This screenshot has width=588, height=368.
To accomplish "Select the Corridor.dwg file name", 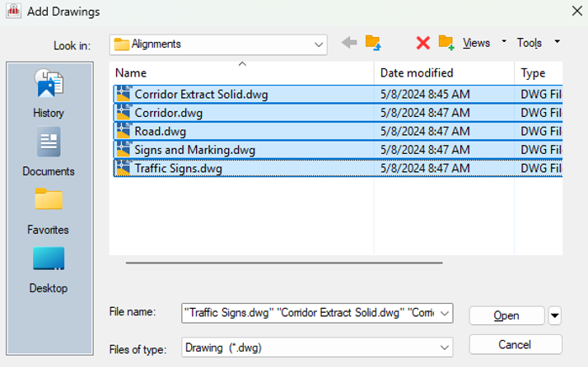I will click(168, 113).
